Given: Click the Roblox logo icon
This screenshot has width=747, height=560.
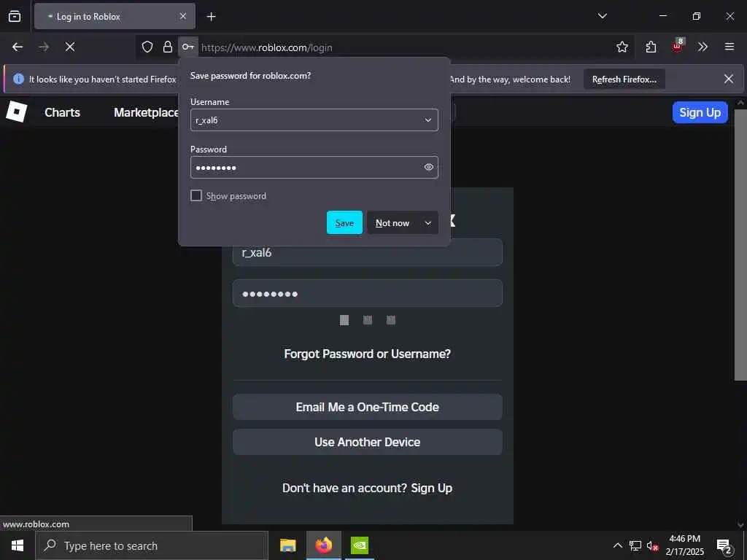Looking at the screenshot, I should pos(17,112).
